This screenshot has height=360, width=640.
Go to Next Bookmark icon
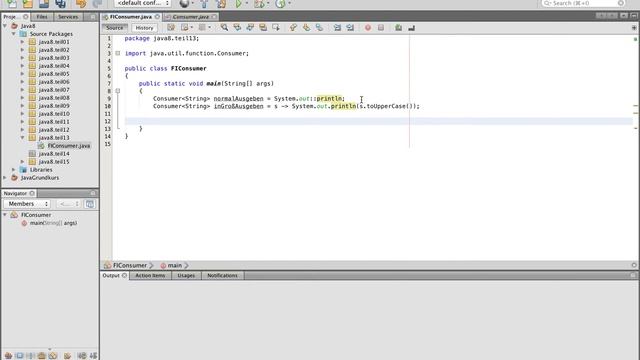(306, 28)
